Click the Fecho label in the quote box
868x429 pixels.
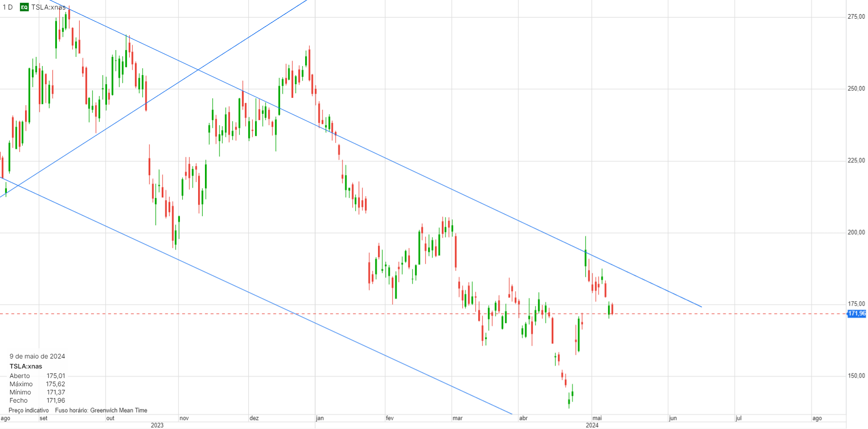[x=19, y=400]
